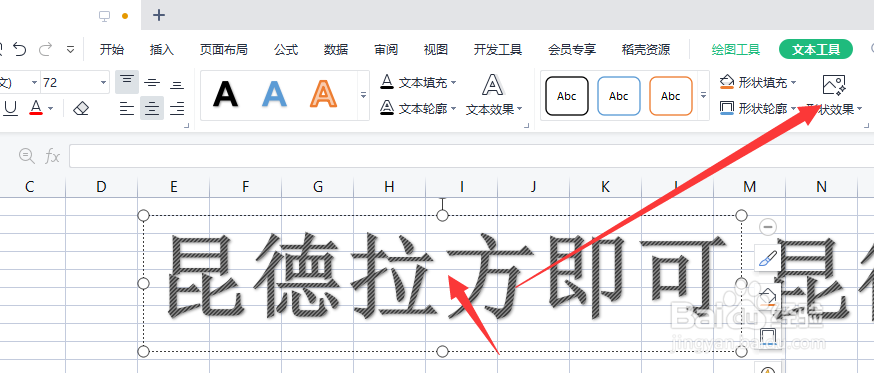Viewport: 874px width, 373px height.
Task: Click the 形状效果 picture sparkle icon
Action: pyautogui.click(x=834, y=85)
